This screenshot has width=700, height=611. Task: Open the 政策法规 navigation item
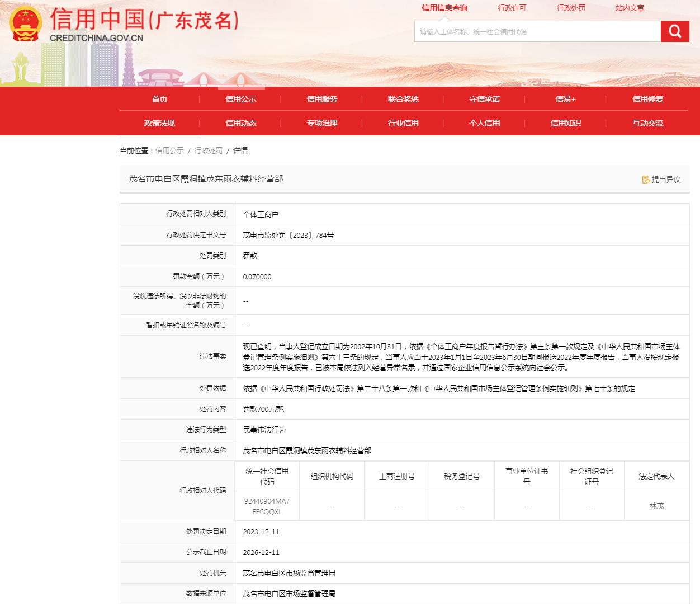point(159,123)
